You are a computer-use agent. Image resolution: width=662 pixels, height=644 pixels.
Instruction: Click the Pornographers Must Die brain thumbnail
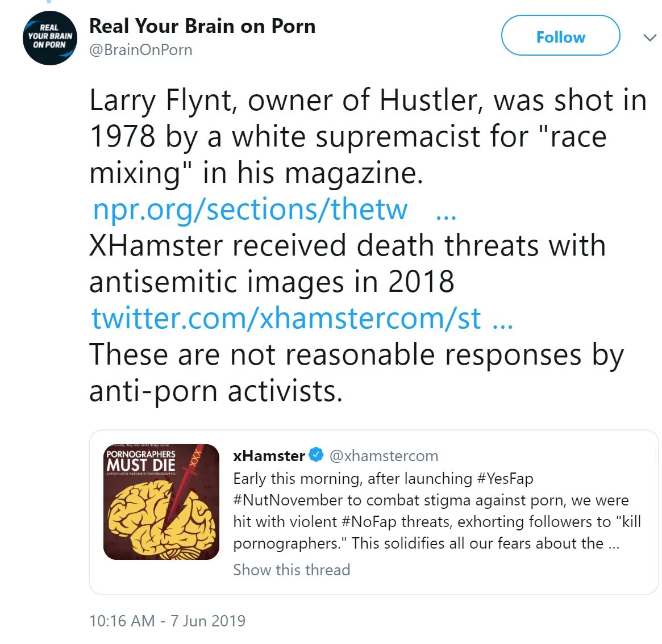pos(161,502)
